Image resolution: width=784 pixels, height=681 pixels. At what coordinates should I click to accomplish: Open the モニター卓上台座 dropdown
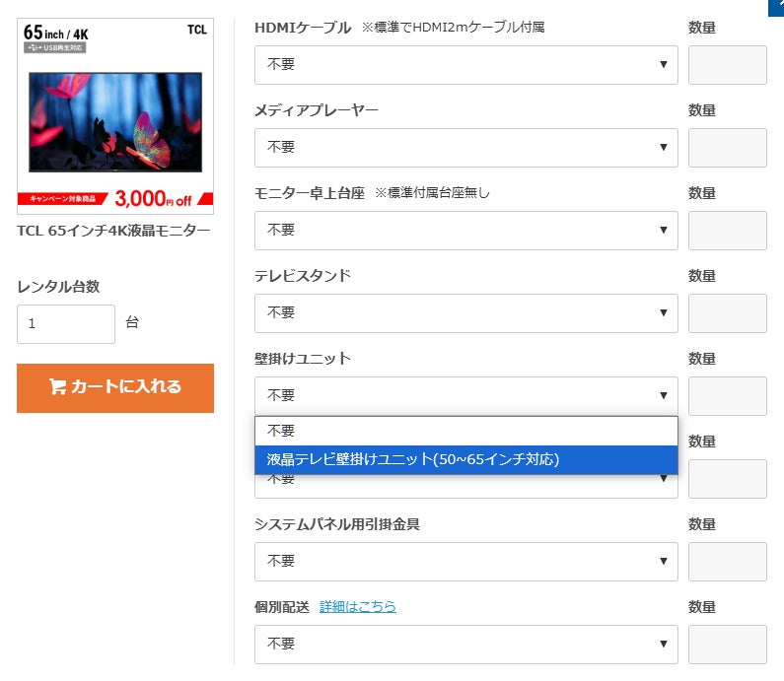(x=466, y=231)
